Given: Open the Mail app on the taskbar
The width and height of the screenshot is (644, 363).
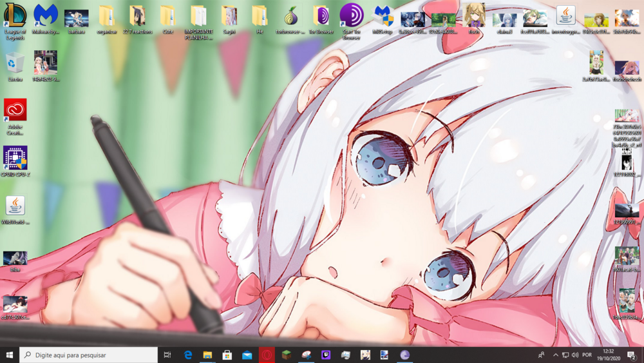Looking at the screenshot, I should pyautogui.click(x=247, y=355).
